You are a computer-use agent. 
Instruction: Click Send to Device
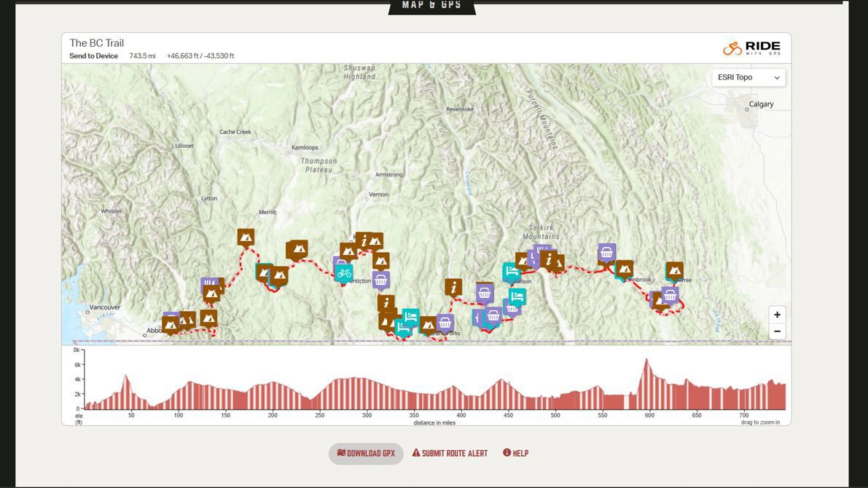pyautogui.click(x=93, y=56)
